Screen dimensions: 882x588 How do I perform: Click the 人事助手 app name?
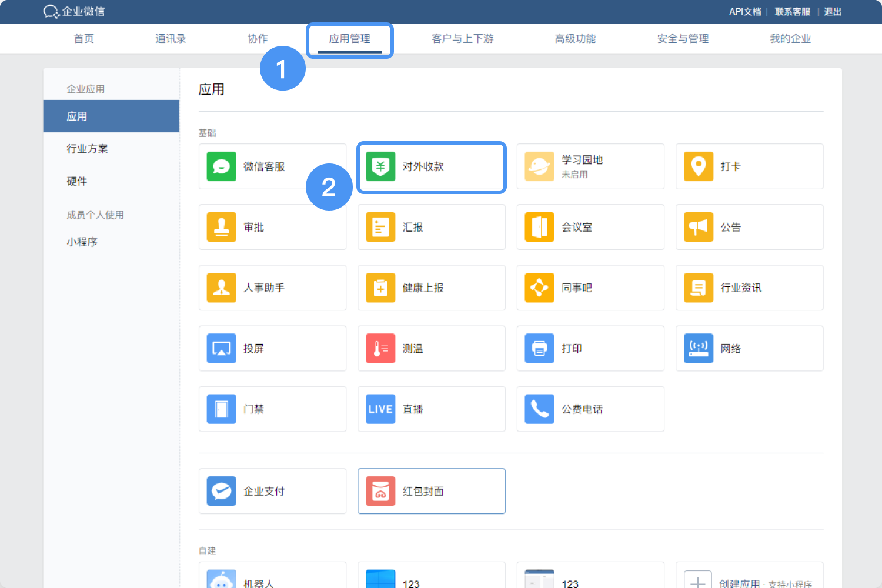point(264,288)
